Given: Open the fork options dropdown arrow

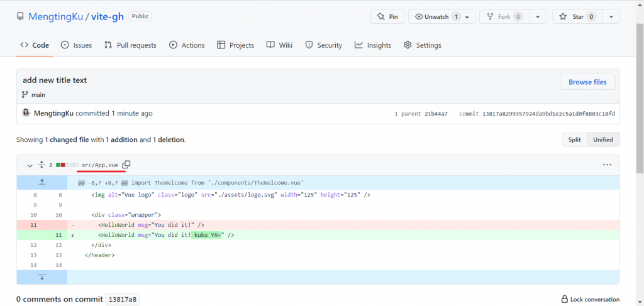Looking at the screenshot, I should 538,17.
